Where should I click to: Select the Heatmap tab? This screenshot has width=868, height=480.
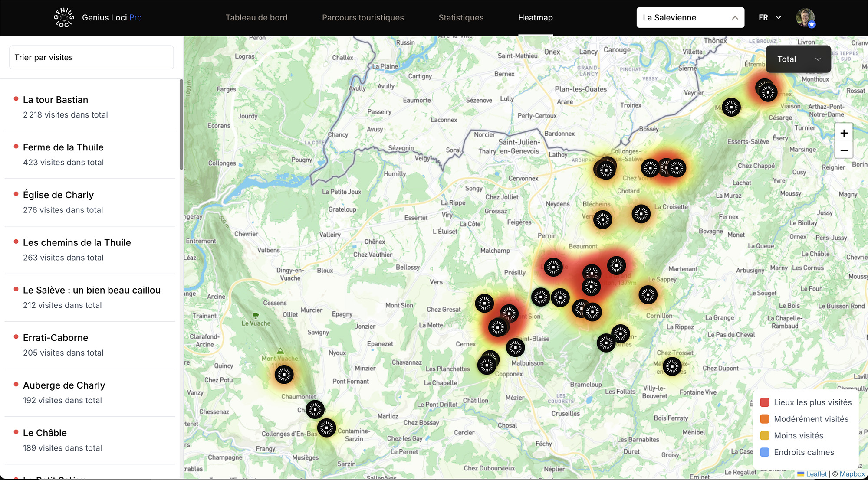coord(536,18)
